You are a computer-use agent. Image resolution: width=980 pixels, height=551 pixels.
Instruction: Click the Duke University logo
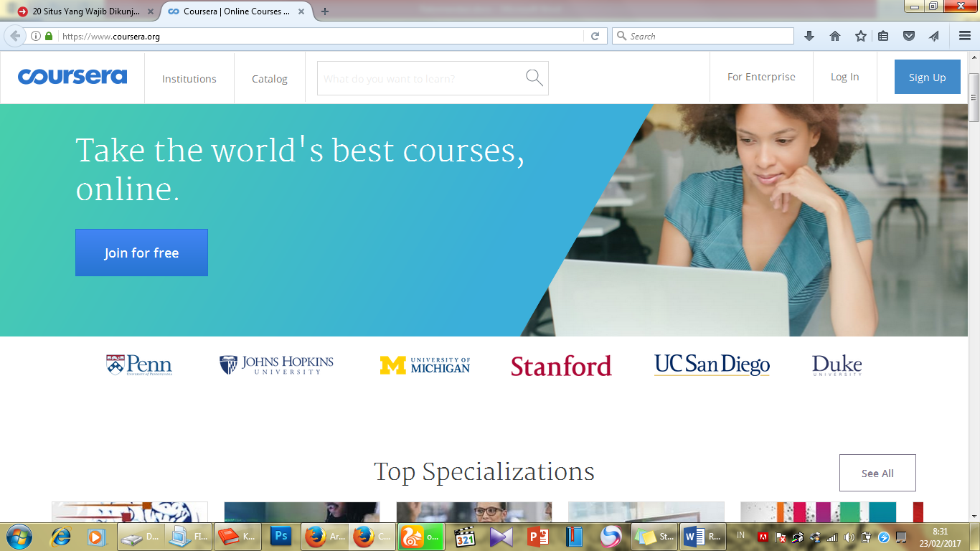[x=837, y=365]
